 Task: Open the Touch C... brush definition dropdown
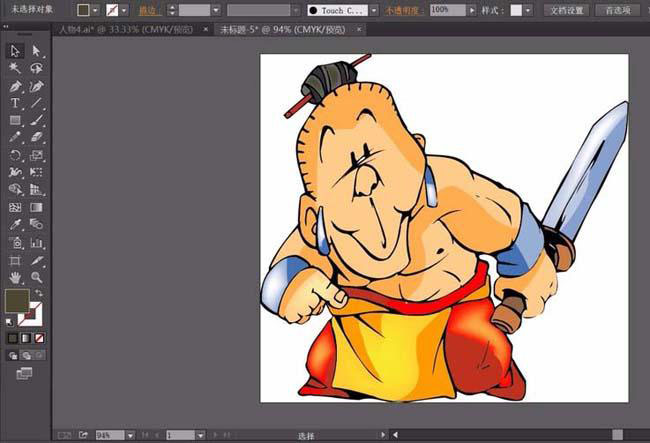point(374,10)
